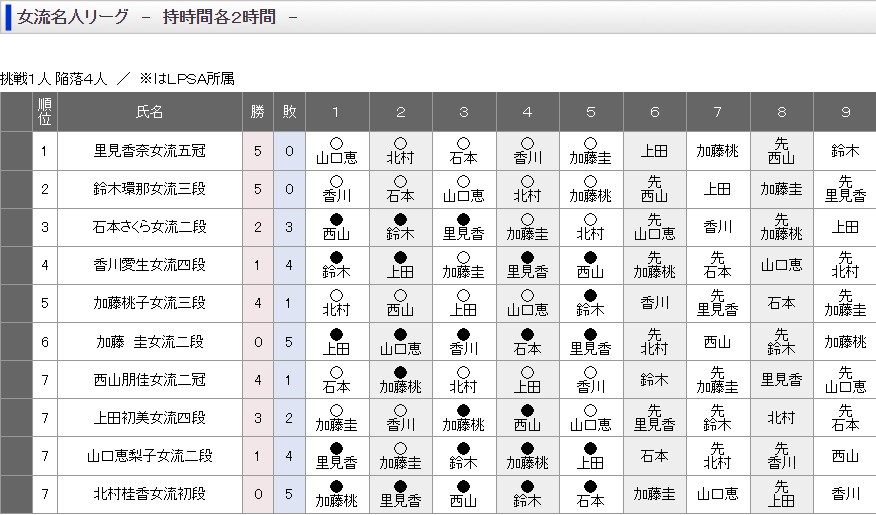The image size is (876, 515).
Task: Select player name 北村桂香女流初段
Action: 150,494
